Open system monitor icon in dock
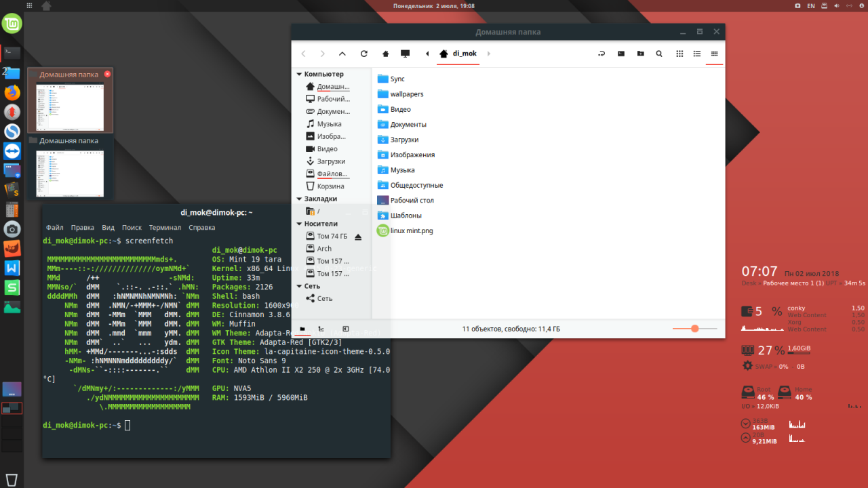The image size is (868, 488). point(12,308)
